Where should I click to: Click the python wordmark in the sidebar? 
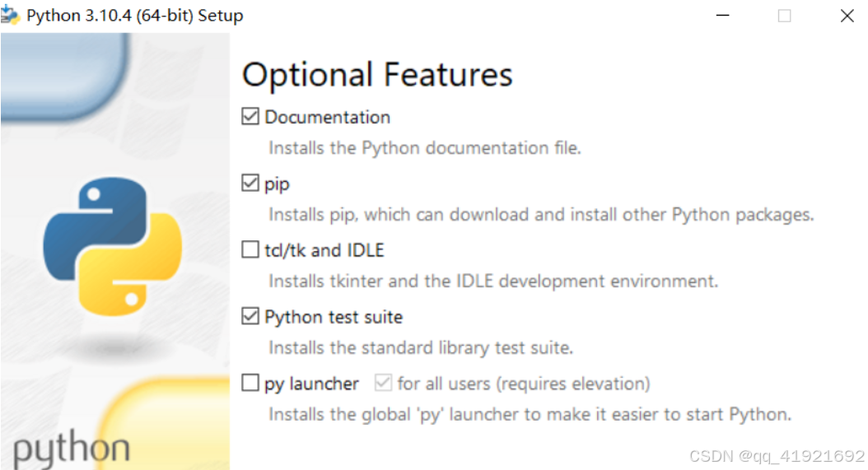coord(71,450)
